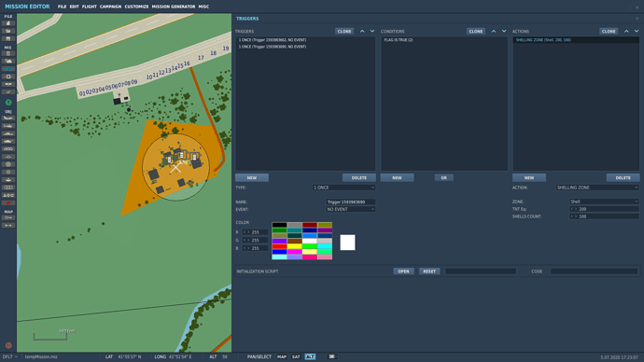Click NEW button under conditions list
The height and width of the screenshot is (362, 644).
[x=398, y=177]
